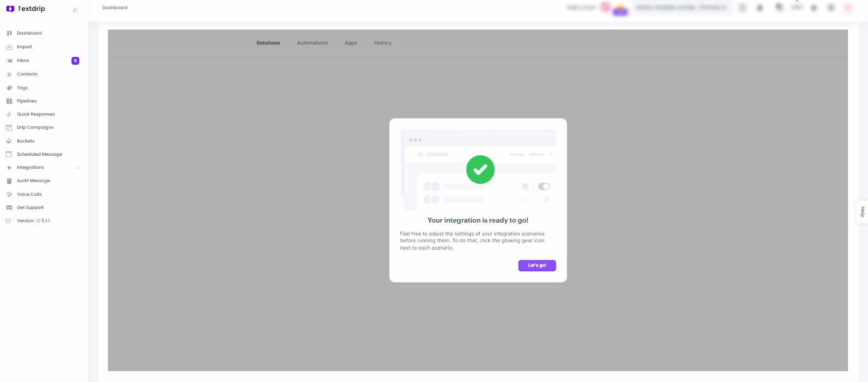Click the 'Your integration is ready to go!' heading
The height and width of the screenshot is (382, 868).
point(478,220)
